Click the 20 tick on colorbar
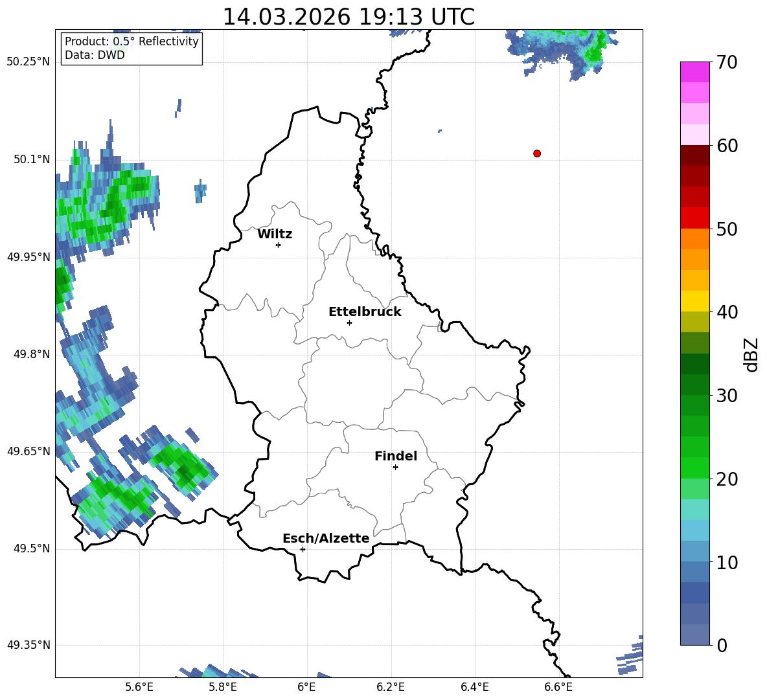Viewport: 767px width, 700px height. 727,479
